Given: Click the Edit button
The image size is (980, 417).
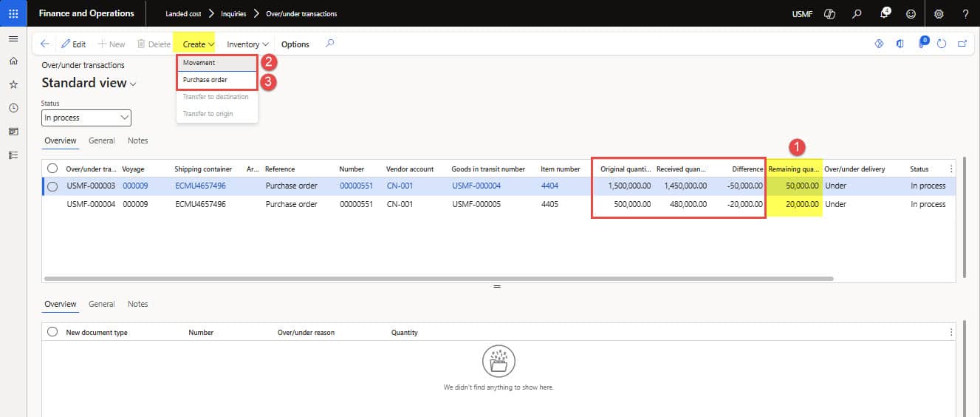Looking at the screenshot, I should 73,44.
